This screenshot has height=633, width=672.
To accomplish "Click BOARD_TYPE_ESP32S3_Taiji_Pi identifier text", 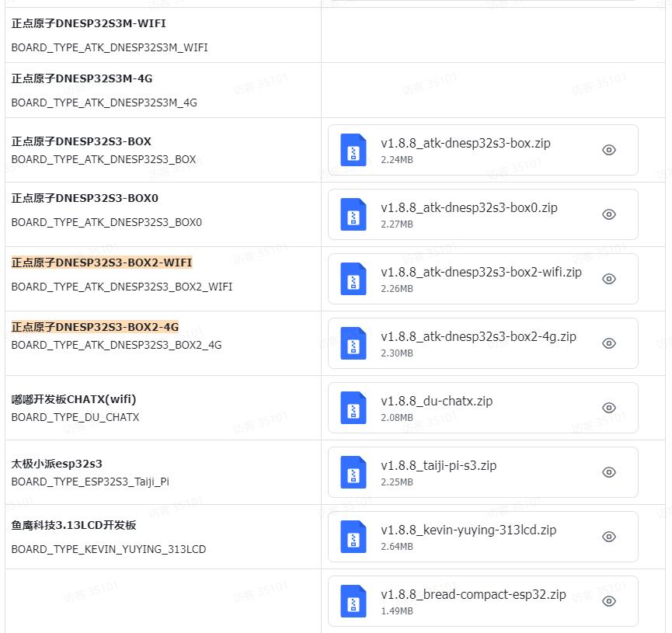I will click(x=90, y=482).
